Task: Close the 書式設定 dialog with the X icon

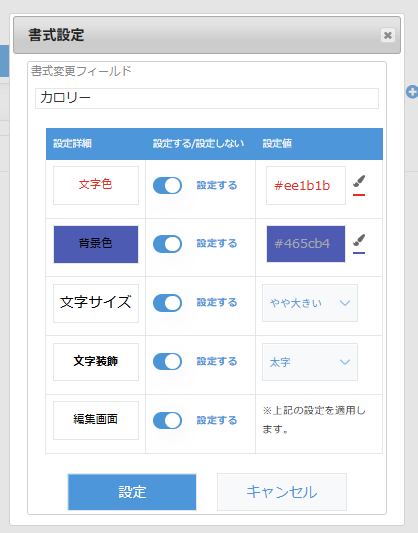Action: pos(388,35)
